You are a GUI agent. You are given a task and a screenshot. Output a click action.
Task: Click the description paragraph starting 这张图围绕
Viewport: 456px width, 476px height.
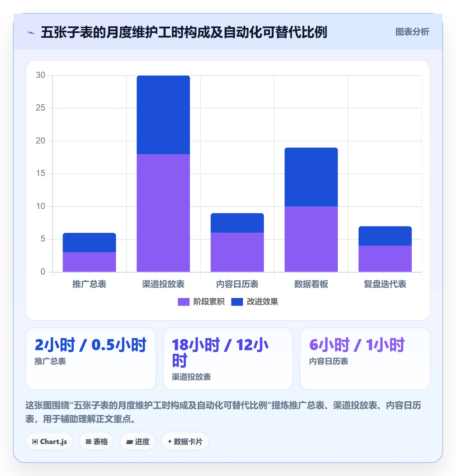click(223, 412)
